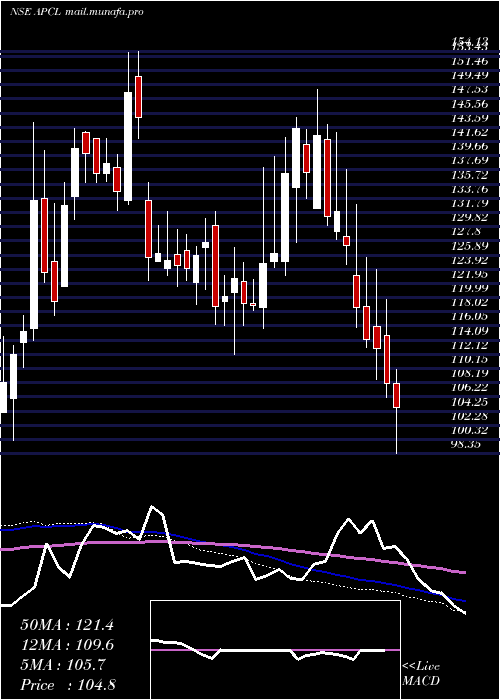Viewport: 500px width, 700px height.
Task: Select the 151.46 price axis label
Action: (x=470, y=61)
